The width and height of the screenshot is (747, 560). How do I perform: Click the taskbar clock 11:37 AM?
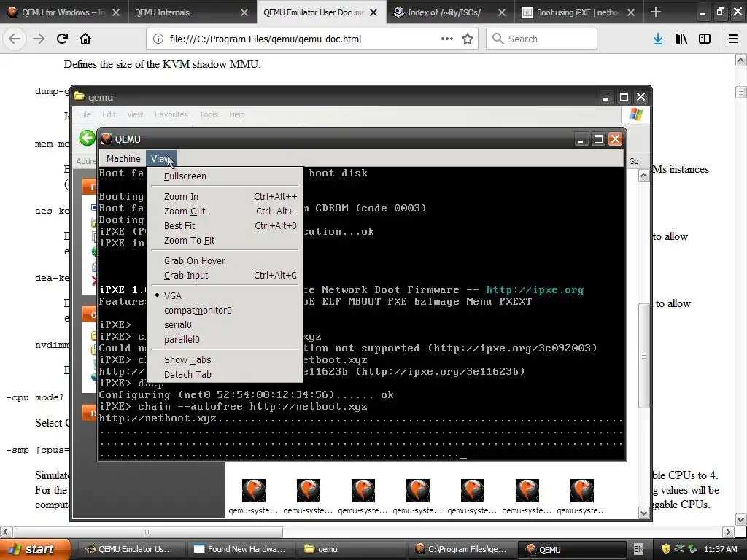(x=720, y=549)
